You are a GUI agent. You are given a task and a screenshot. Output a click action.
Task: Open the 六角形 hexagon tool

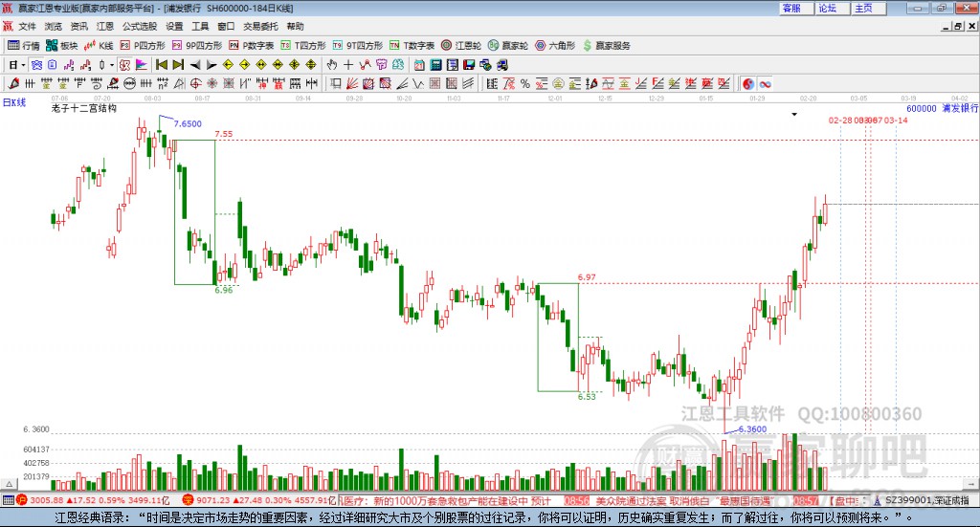(x=555, y=46)
